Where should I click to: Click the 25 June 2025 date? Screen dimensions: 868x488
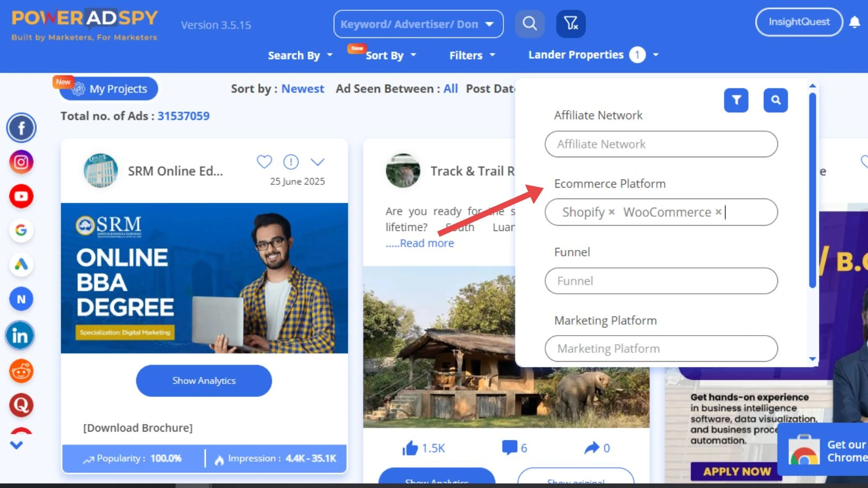pos(297,182)
